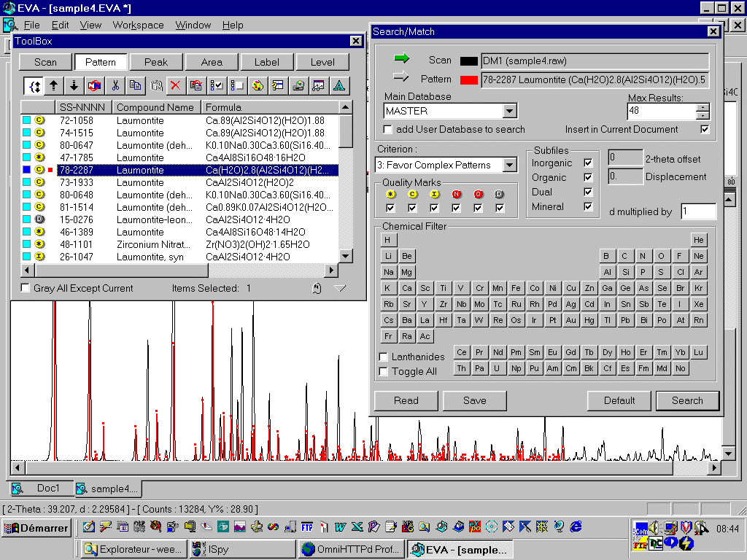Open the Edit menu
The width and height of the screenshot is (747, 560).
coord(60,26)
